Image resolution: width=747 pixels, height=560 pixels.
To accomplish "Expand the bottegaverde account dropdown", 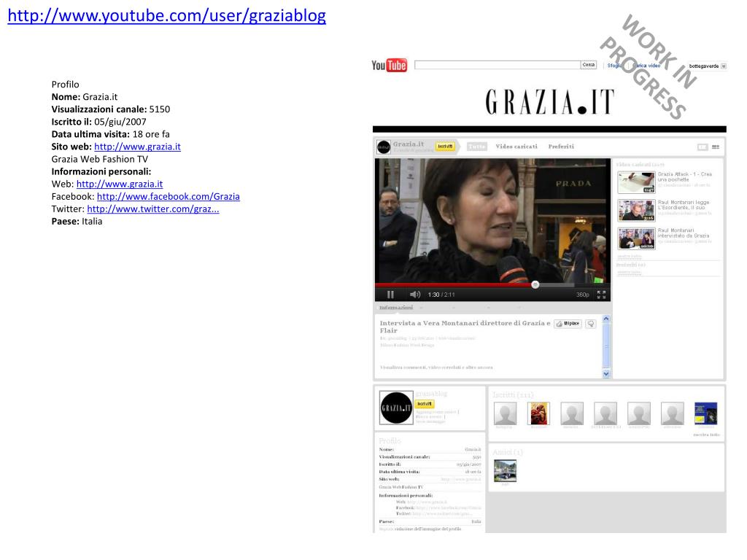I will click(x=724, y=66).
